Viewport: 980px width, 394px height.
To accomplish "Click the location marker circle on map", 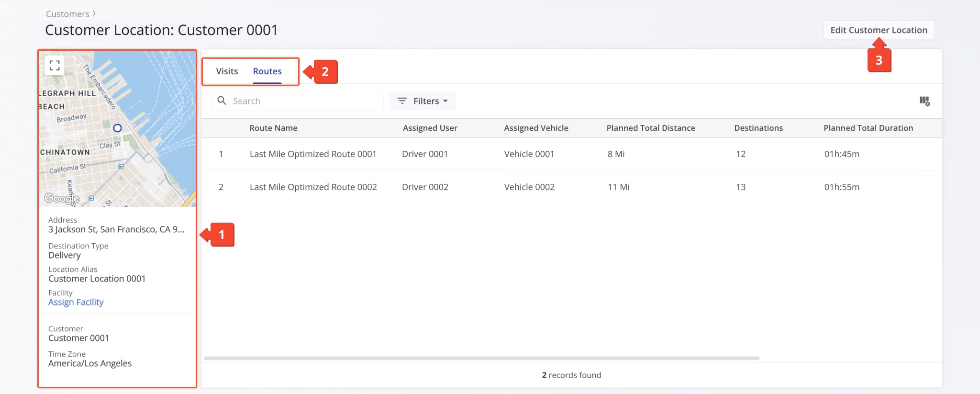I will (x=117, y=128).
